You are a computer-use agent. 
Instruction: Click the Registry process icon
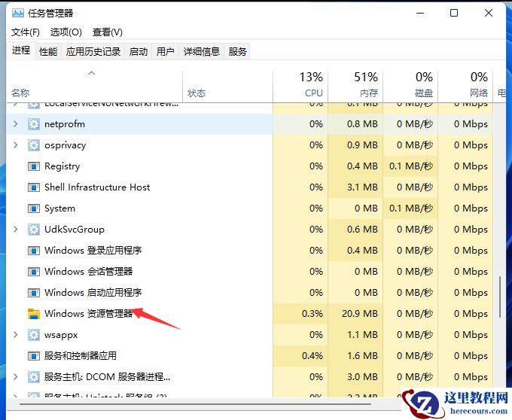[x=34, y=166]
